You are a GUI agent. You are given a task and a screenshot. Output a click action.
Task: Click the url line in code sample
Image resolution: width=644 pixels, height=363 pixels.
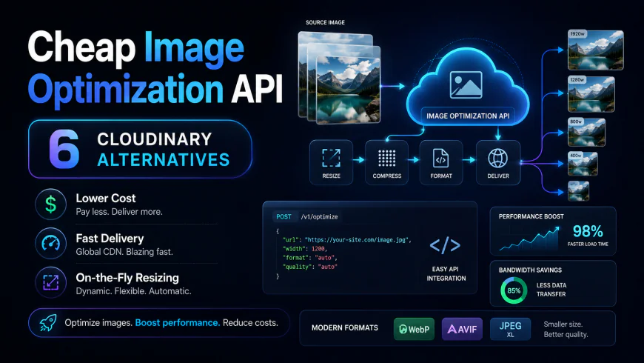pos(346,240)
